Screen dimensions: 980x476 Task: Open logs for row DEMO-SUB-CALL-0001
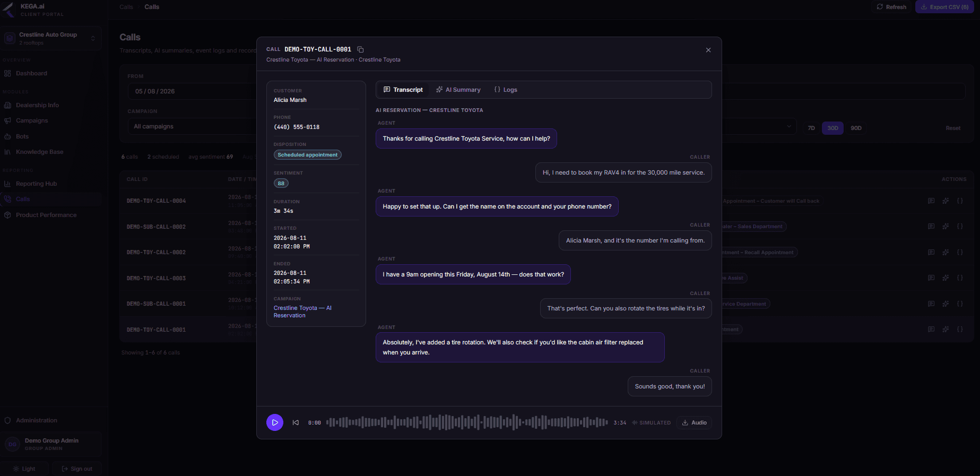click(960, 304)
